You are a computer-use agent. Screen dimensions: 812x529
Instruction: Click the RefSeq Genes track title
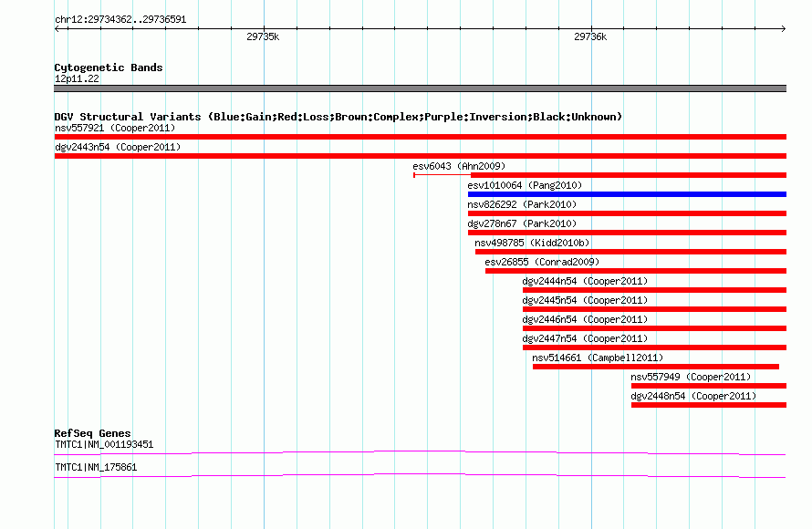click(92, 433)
